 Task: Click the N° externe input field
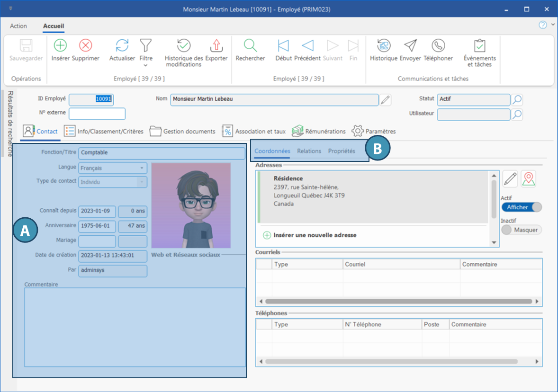pyautogui.click(x=97, y=114)
